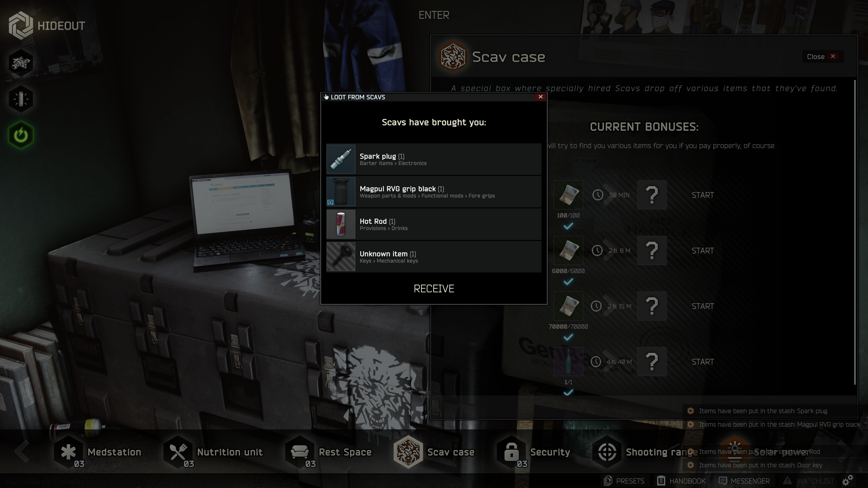868x488 pixels.
Task: Click the unknown question mark for 4h 40M task
Action: (652, 361)
